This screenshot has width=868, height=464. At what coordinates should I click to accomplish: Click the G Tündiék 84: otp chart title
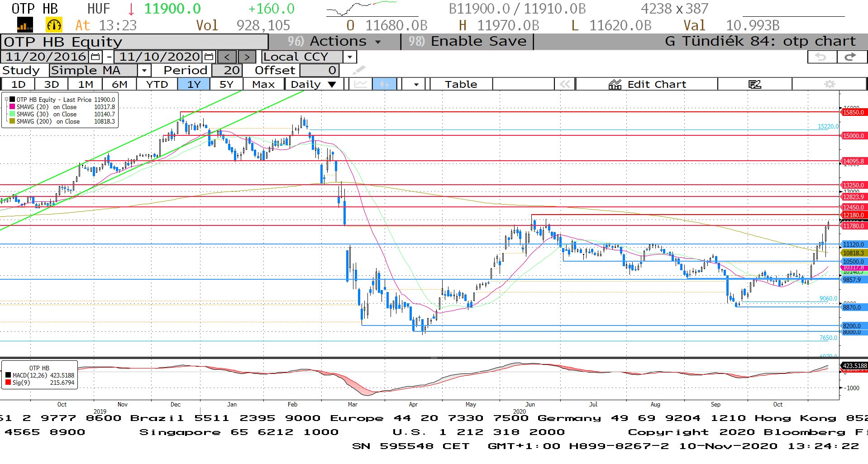[760, 41]
